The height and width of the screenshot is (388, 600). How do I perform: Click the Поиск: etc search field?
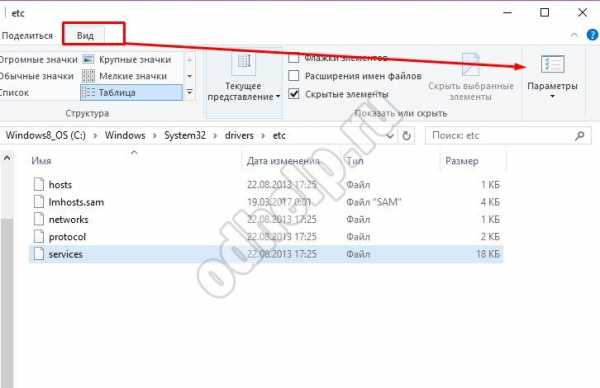point(501,135)
